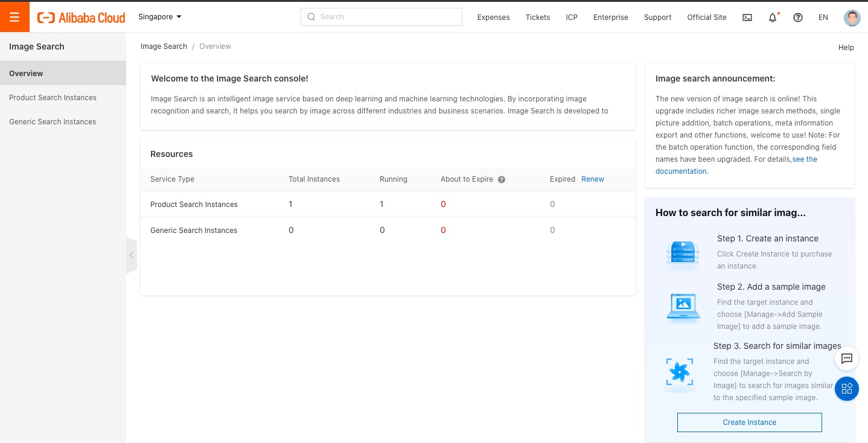Click the Image Search breadcrumb link

tap(164, 46)
